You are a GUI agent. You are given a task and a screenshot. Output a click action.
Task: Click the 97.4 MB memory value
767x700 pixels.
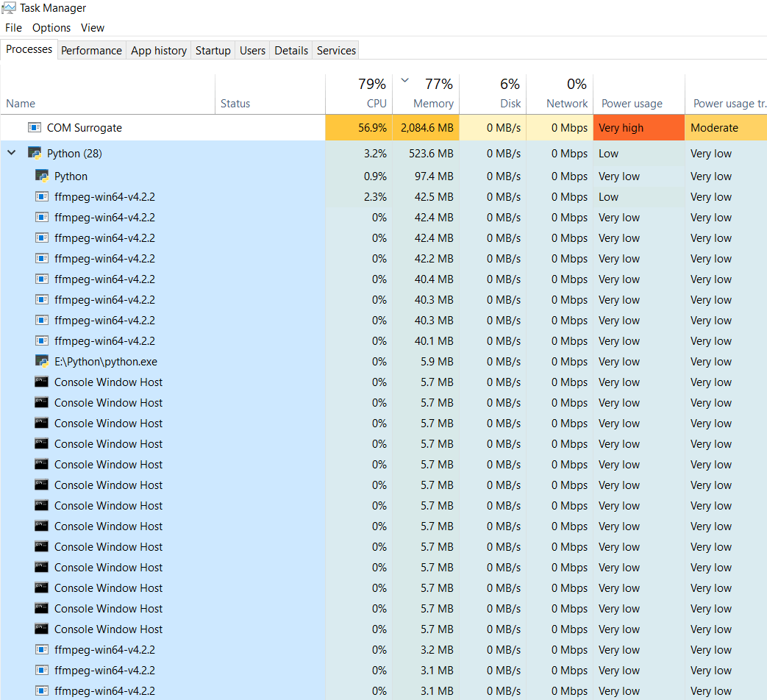point(434,176)
